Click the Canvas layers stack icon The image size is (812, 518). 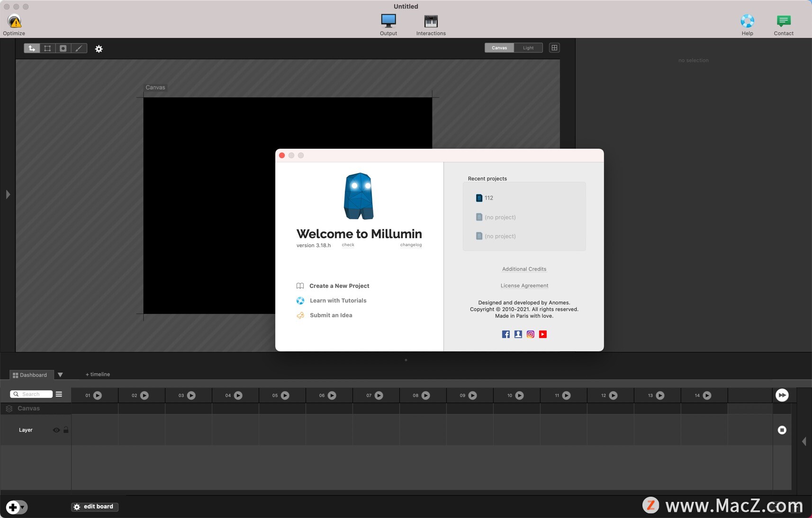[x=9, y=409]
